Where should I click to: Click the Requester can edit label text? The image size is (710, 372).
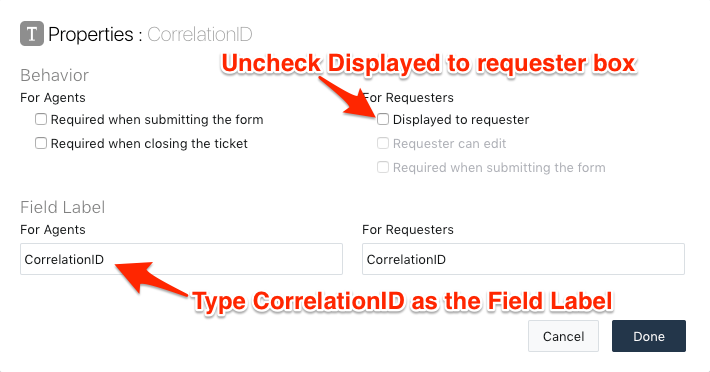click(449, 143)
